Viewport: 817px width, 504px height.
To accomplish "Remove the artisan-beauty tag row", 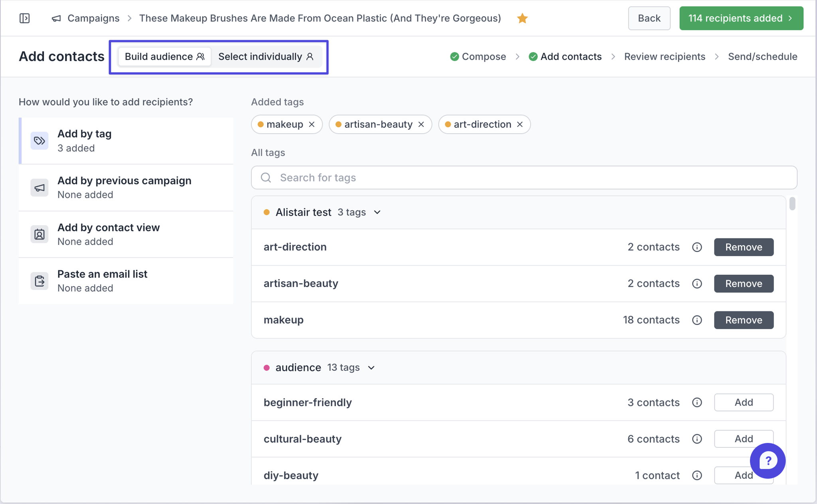I will tap(744, 283).
